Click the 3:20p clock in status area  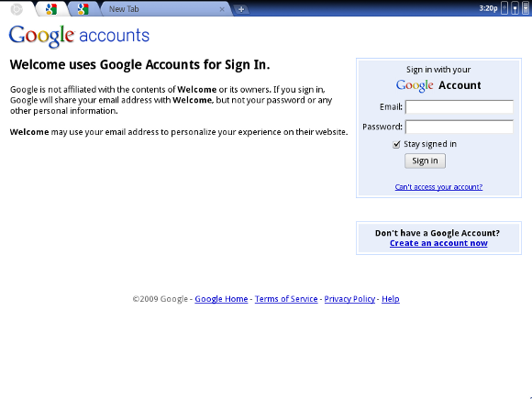point(488,8)
